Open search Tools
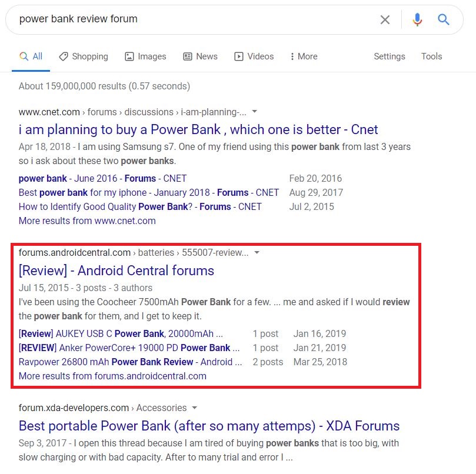 [x=431, y=56]
